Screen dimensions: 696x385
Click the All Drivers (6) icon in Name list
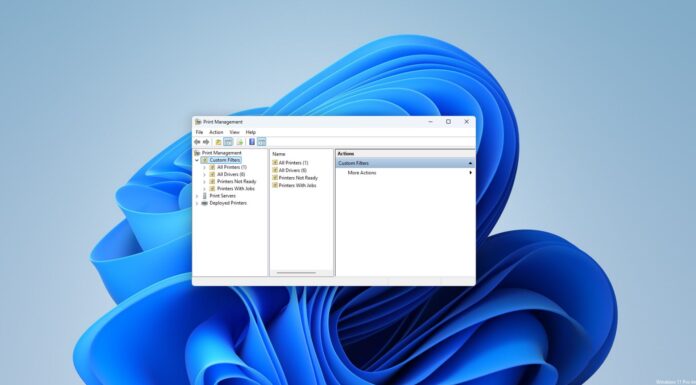click(x=275, y=170)
